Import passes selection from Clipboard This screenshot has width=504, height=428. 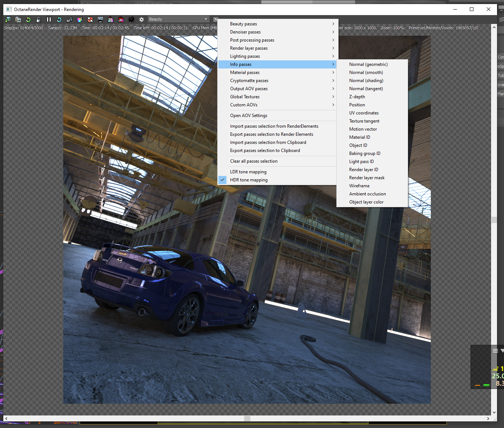point(278,142)
